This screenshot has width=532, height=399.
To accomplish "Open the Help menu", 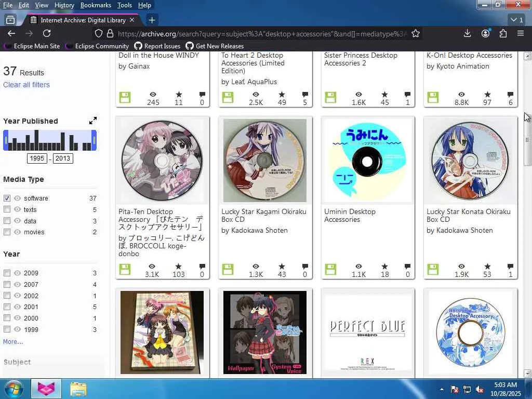I will [144, 5].
